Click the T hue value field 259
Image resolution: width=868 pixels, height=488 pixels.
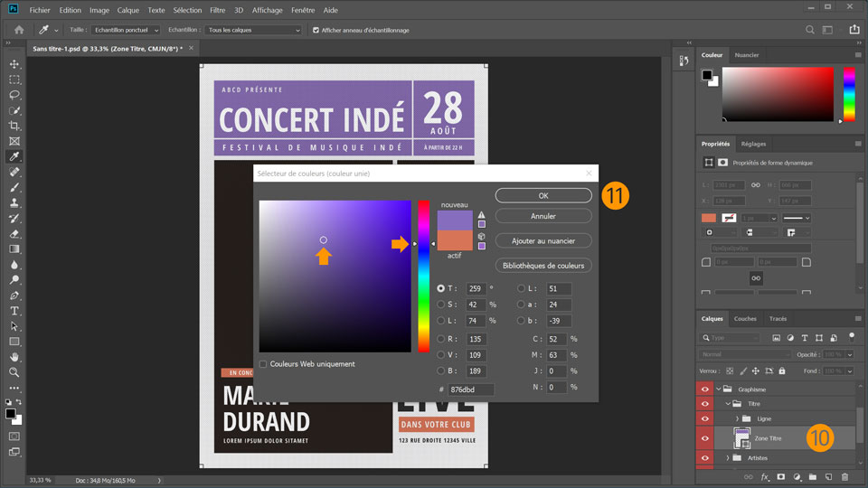pyautogui.click(x=476, y=288)
